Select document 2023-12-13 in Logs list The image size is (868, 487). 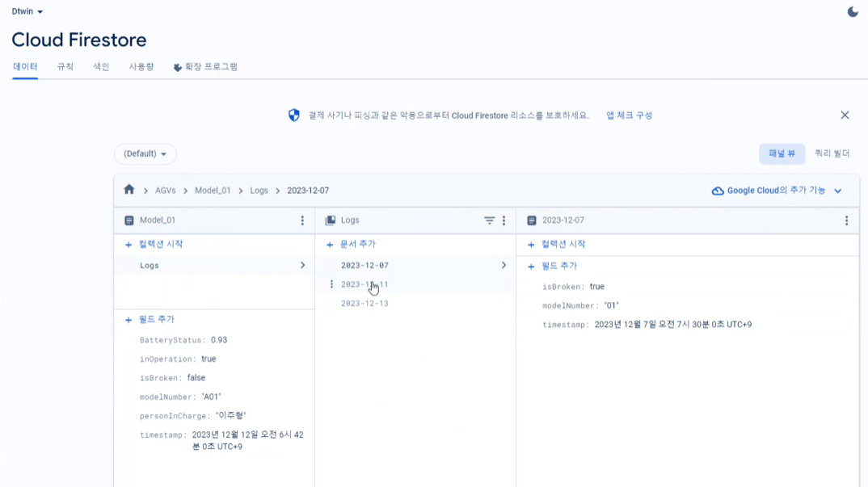click(x=415, y=304)
